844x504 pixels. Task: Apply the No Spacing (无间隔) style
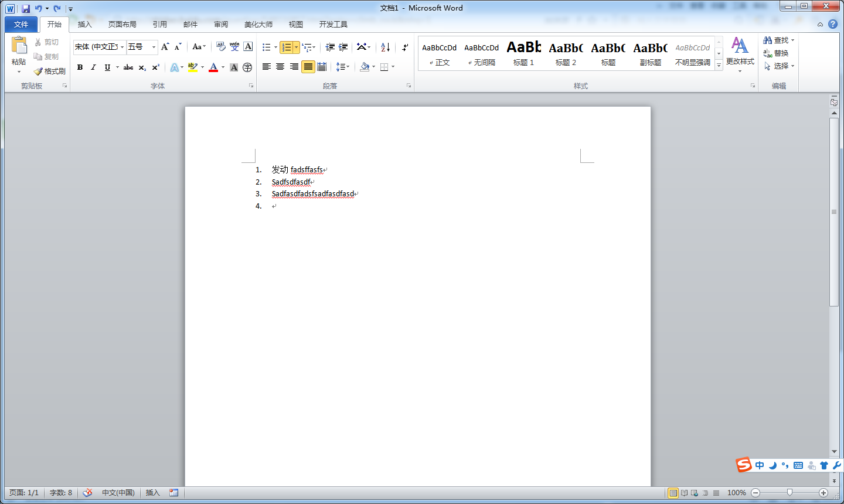tap(482, 53)
